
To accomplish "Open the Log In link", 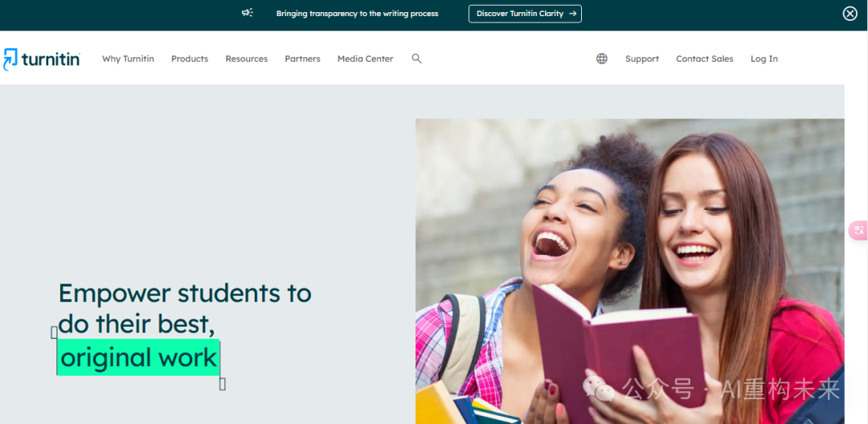I will (764, 59).
